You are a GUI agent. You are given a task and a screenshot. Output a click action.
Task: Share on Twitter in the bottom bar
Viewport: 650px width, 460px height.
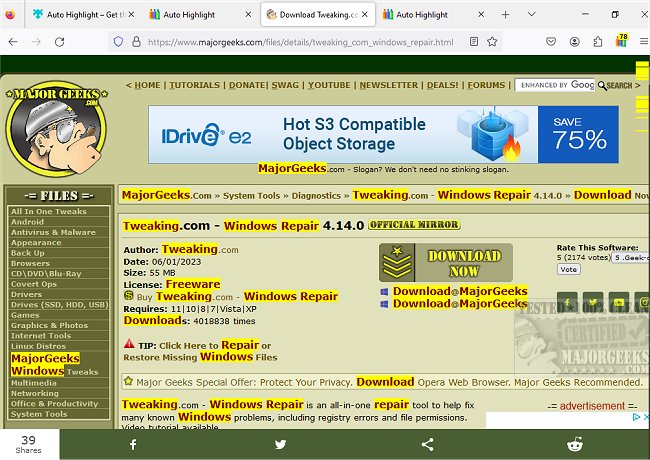[280, 445]
